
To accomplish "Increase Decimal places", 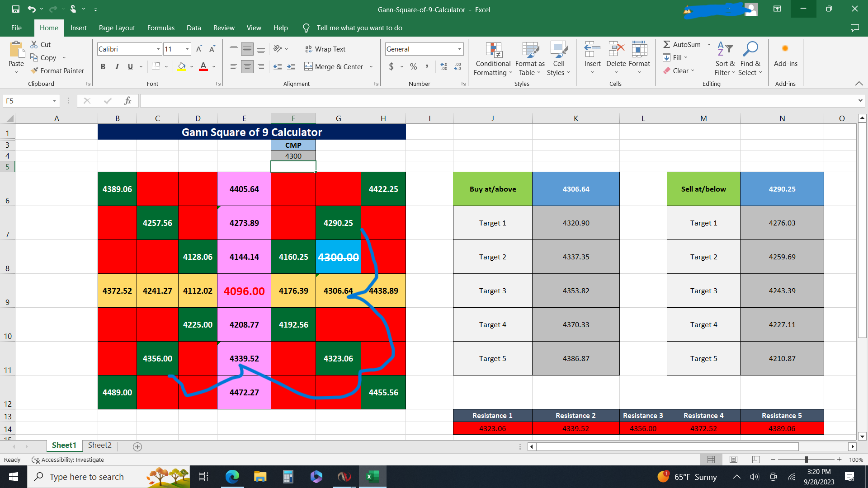I will 444,66.
